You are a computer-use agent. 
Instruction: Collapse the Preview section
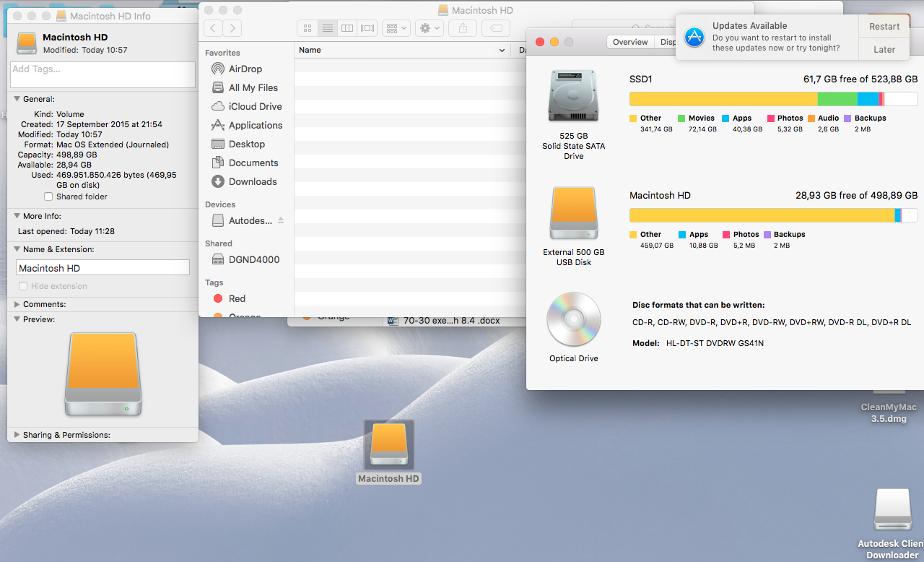tap(17, 319)
